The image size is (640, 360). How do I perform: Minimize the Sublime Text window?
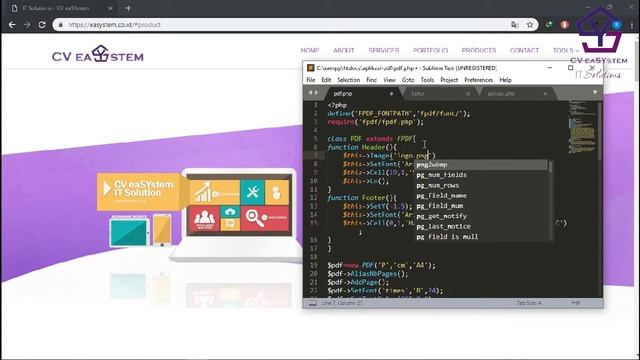549,68
